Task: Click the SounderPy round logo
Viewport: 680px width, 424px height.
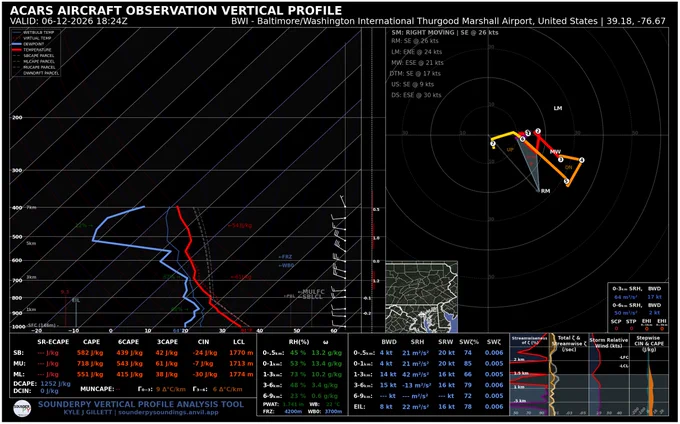Action: point(22,408)
